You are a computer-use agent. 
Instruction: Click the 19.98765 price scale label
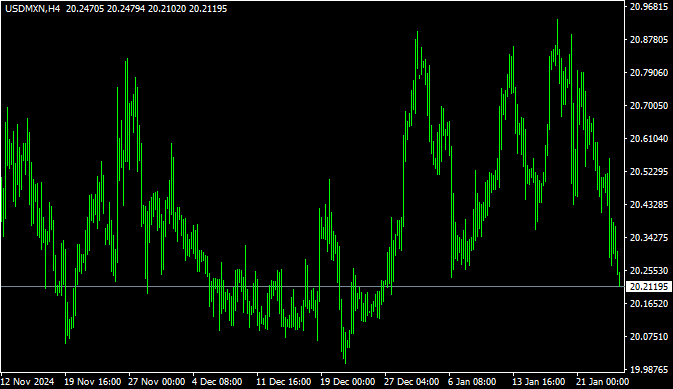point(649,370)
